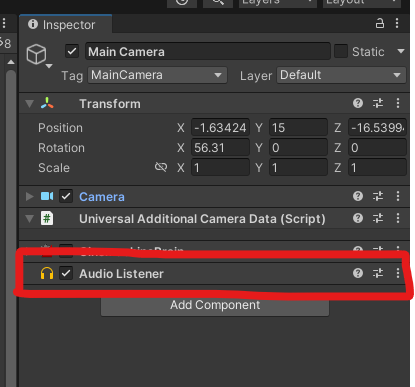Open Universal Additional Camera Data presets
Image resolution: width=415 pixels, height=387 pixels.
click(x=378, y=218)
